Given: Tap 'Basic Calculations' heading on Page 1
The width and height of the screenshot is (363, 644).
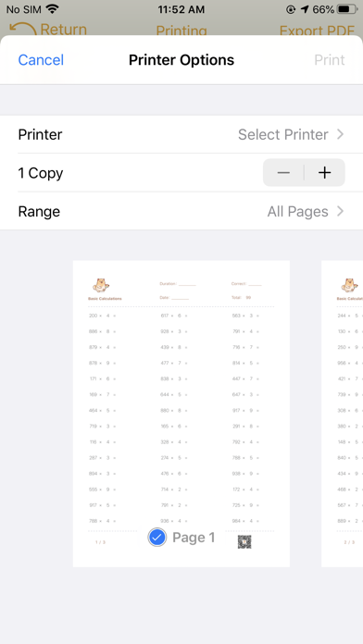Looking at the screenshot, I should point(105,299).
